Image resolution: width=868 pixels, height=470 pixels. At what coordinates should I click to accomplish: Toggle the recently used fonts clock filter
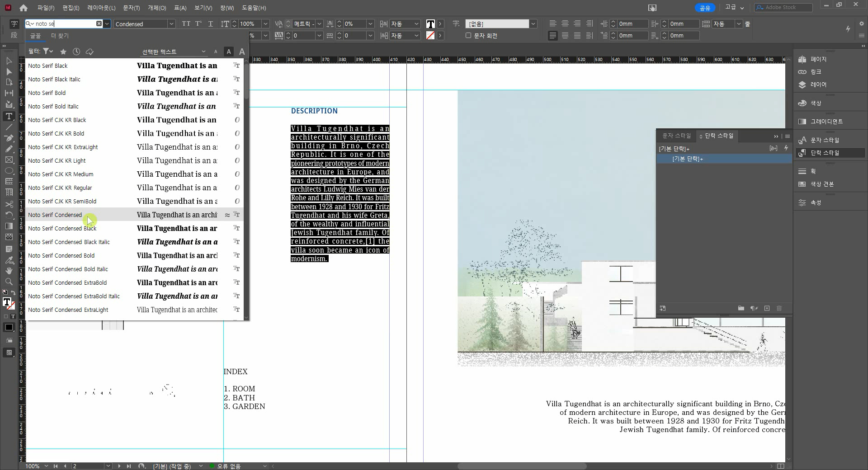click(76, 52)
